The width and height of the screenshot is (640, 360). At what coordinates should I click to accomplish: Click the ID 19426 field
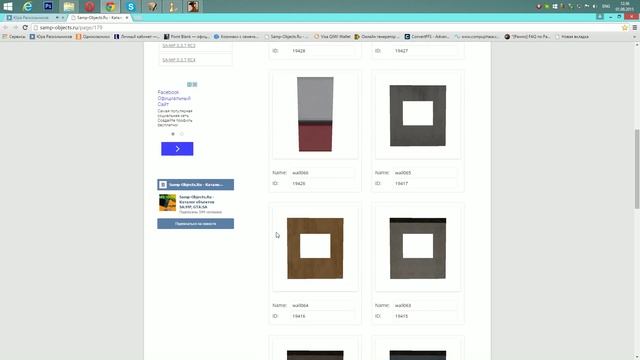click(322, 184)
